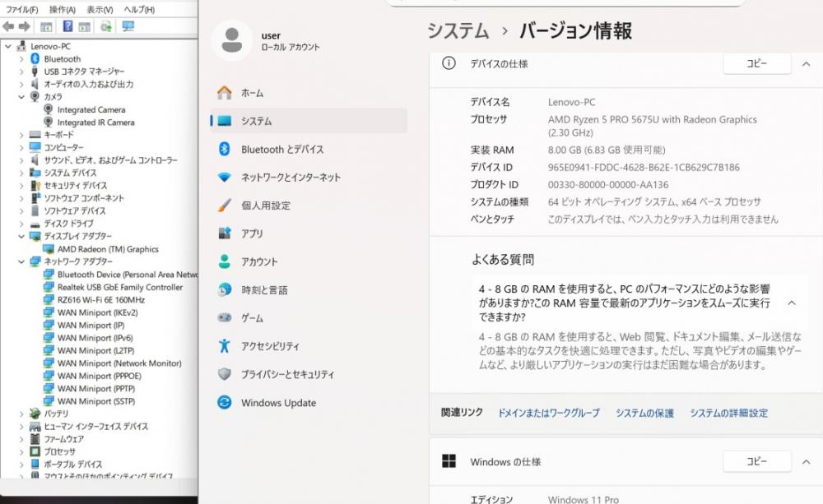
Task: Open the 表示(V) menu
Action: [100, 9]
